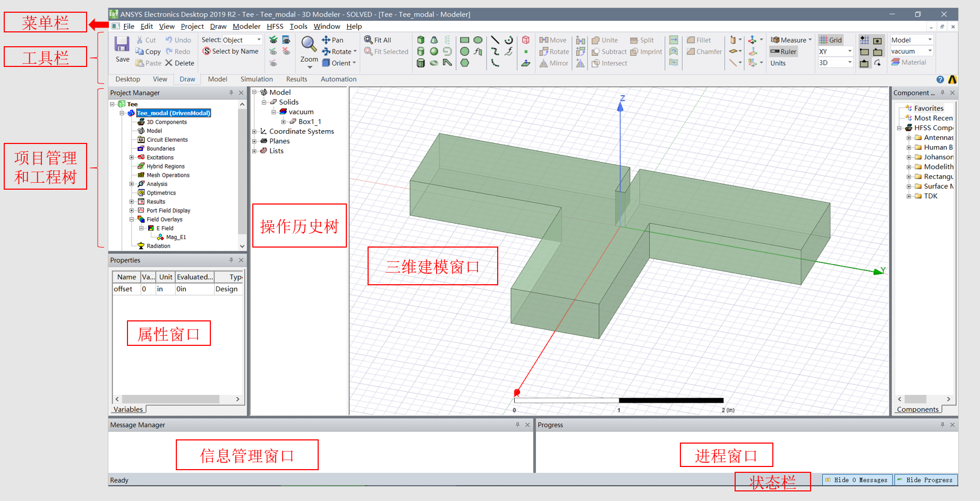The width and height of the screenshot is (980, 501).
Task: Open the HFSS menu
Action: tap(275, 26)
